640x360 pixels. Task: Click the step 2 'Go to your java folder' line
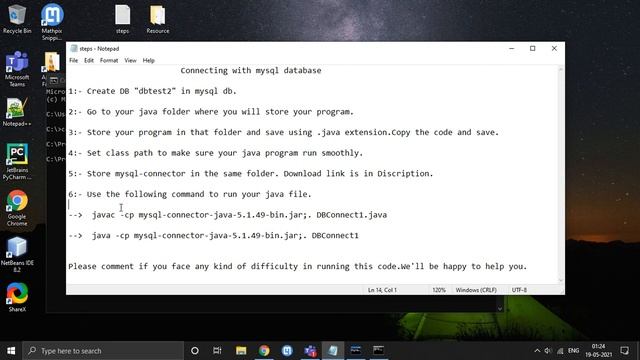[211, 112]
